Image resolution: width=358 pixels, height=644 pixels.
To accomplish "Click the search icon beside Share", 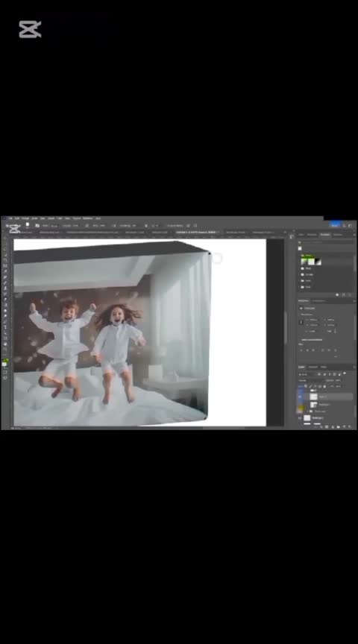I will 344,225.
